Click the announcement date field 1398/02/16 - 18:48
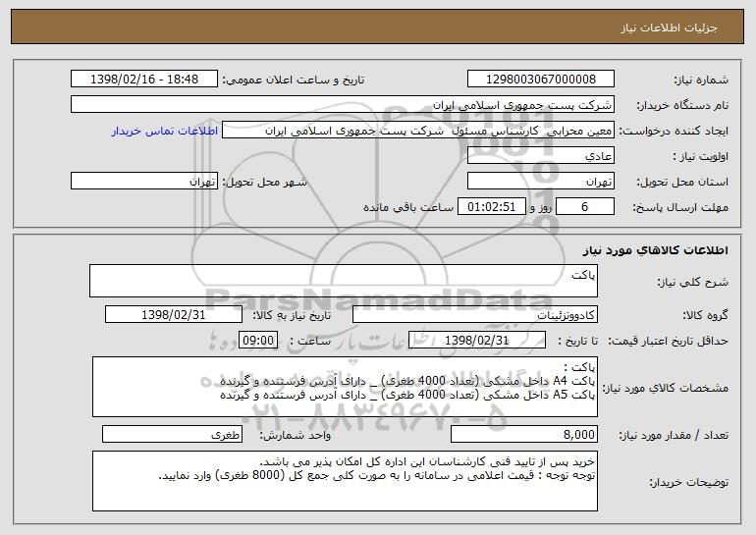Image resolution: width=756 pixels, height=535 pixels. 144,80
